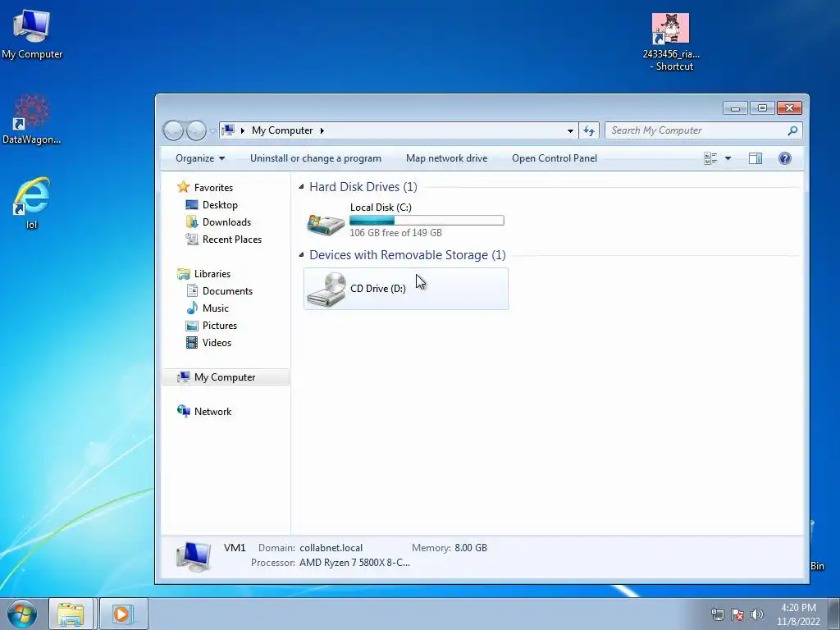
Task: Click the network tray icon
Action: pos(717,614)
